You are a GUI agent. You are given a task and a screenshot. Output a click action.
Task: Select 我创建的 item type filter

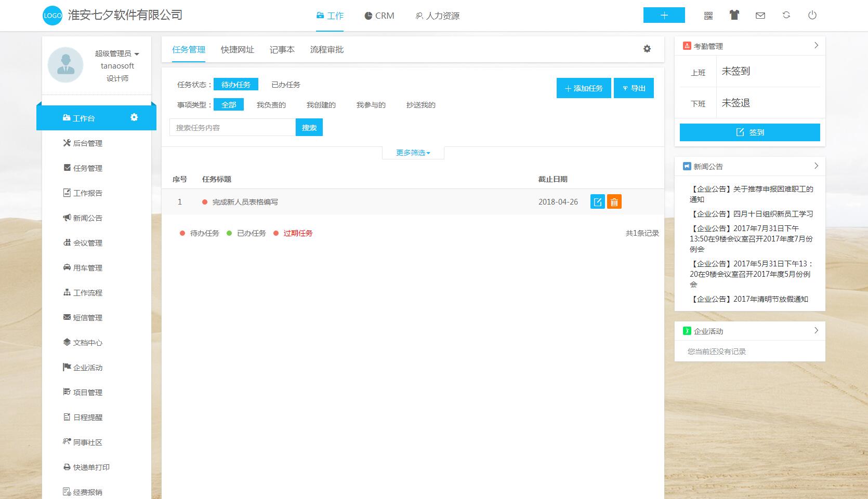[x=321, y=105]
